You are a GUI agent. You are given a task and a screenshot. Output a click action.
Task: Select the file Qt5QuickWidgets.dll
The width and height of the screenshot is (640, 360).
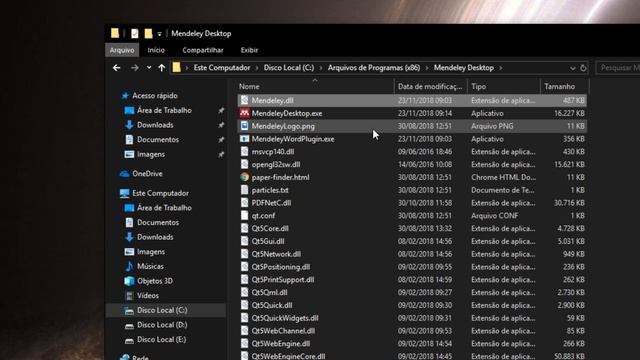point(285,318)
